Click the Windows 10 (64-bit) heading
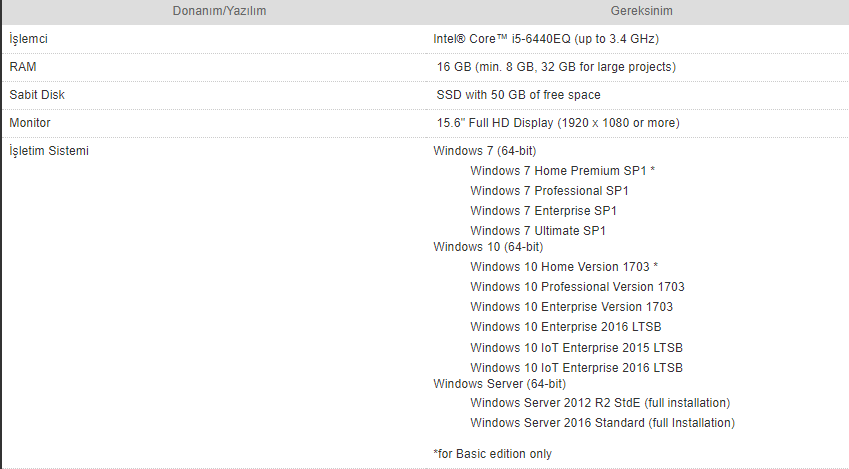 click(488, 246)
